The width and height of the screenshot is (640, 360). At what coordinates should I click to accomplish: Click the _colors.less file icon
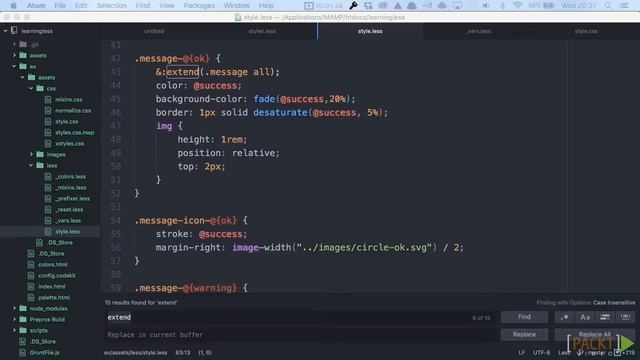point(48,176)
